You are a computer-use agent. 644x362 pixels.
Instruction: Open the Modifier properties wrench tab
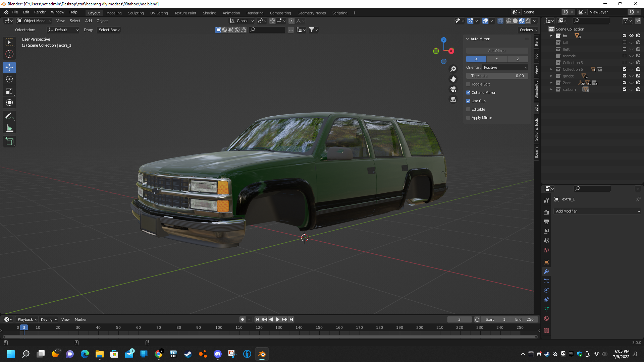pos(546,271)
